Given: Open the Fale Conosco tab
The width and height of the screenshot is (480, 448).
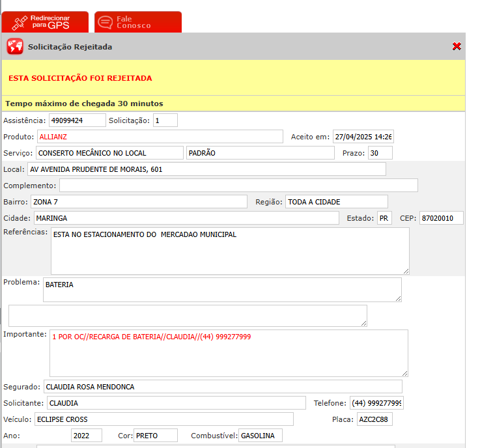Looking at the screenshot, I should (x=138, y=22).
